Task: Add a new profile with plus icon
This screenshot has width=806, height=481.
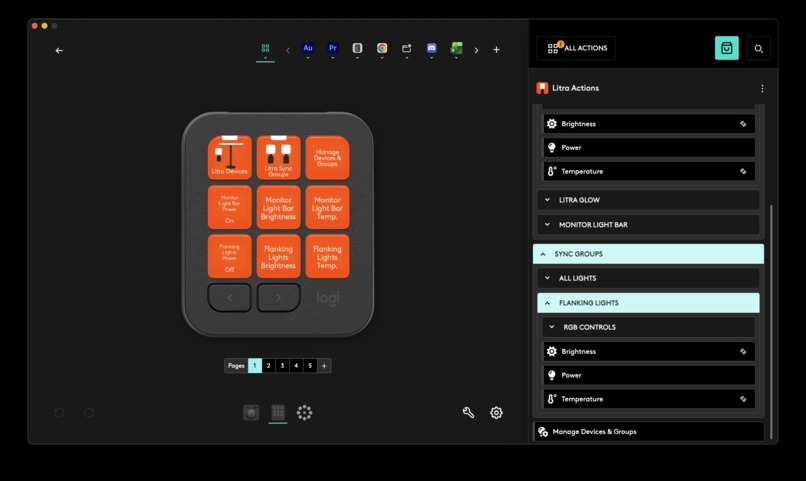Action: click(496, 50)
